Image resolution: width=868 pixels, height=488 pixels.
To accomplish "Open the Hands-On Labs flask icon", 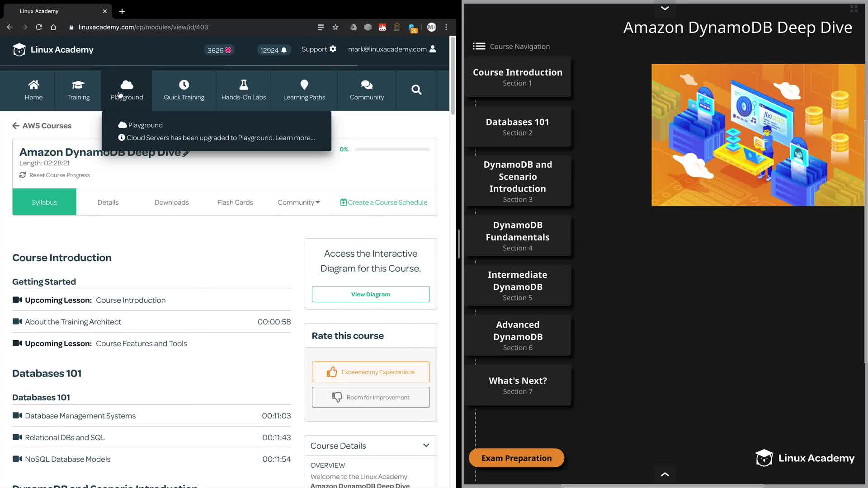I will [x=243, y=85].
